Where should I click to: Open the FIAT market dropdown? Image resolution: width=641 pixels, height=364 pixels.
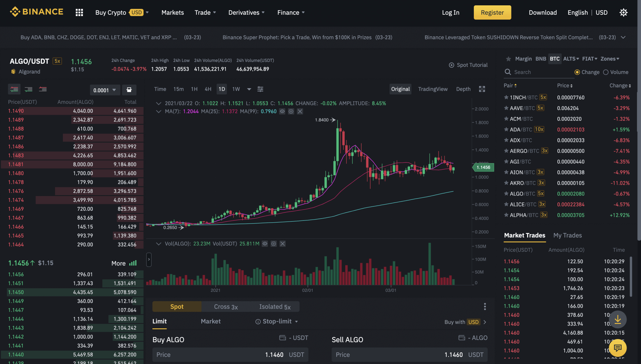click(590, 59)
